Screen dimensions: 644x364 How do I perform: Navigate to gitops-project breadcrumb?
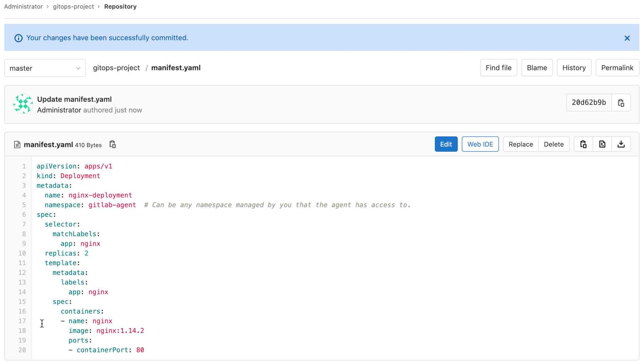tap(74, 6)
